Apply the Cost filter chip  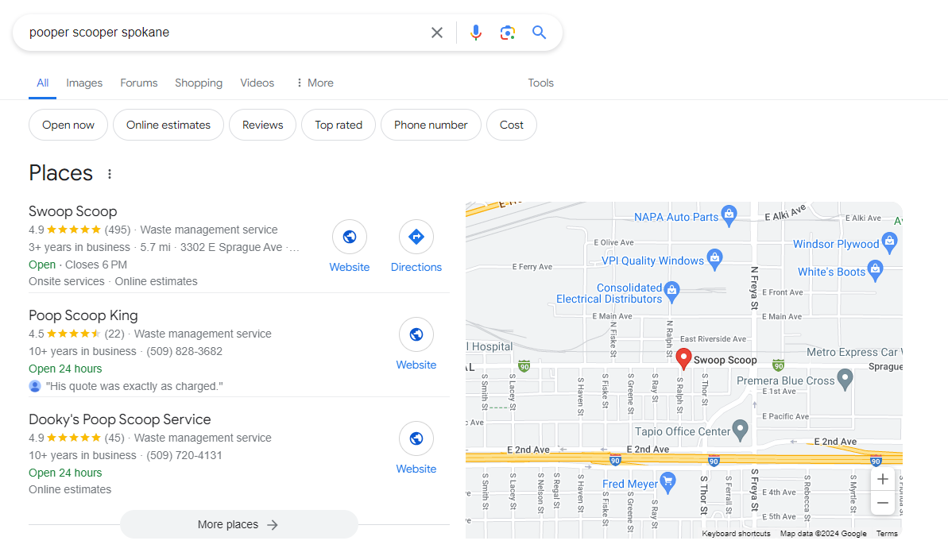[512, 125]
